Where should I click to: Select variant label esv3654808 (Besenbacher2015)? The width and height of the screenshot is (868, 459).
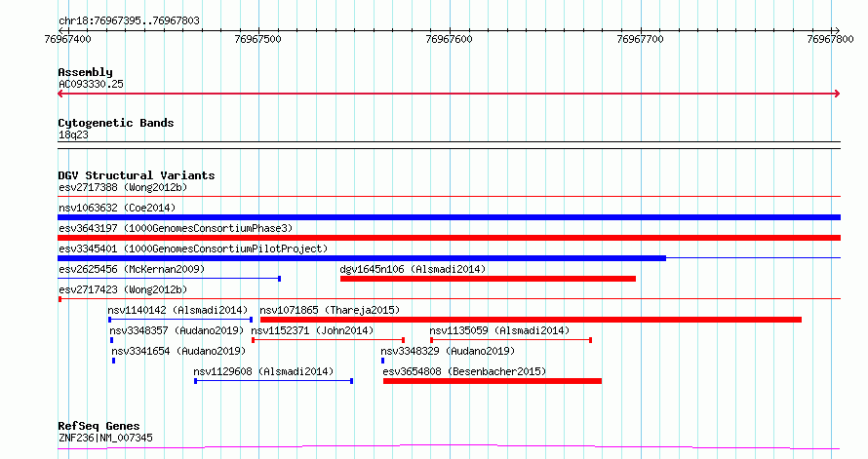click(464, 371)
